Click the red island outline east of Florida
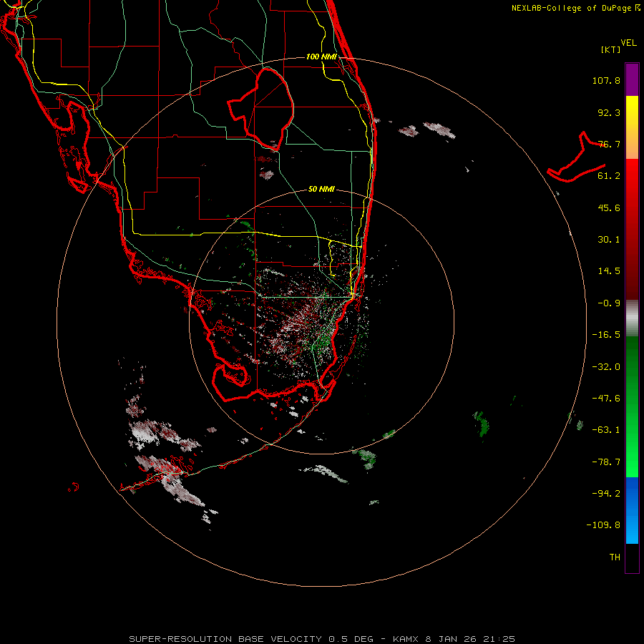The image size is (644, 644). pyautogui.click(x=576, y=157)
